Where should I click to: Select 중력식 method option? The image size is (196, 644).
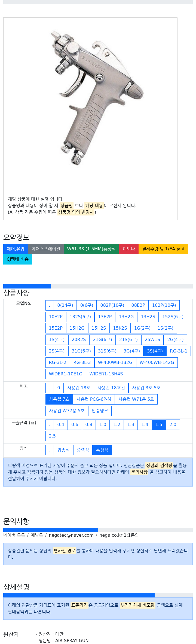point(83,450)
